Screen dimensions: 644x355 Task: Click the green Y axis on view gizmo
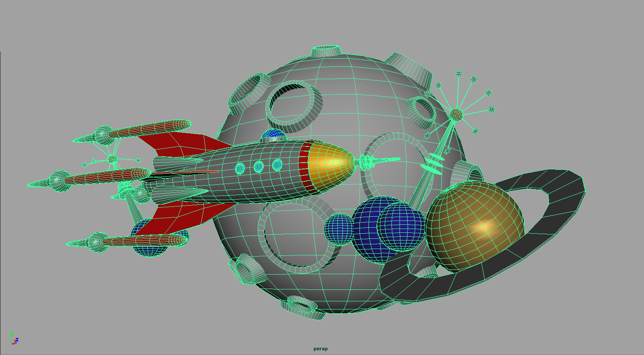pyautogui.click(x=11, y=334)
